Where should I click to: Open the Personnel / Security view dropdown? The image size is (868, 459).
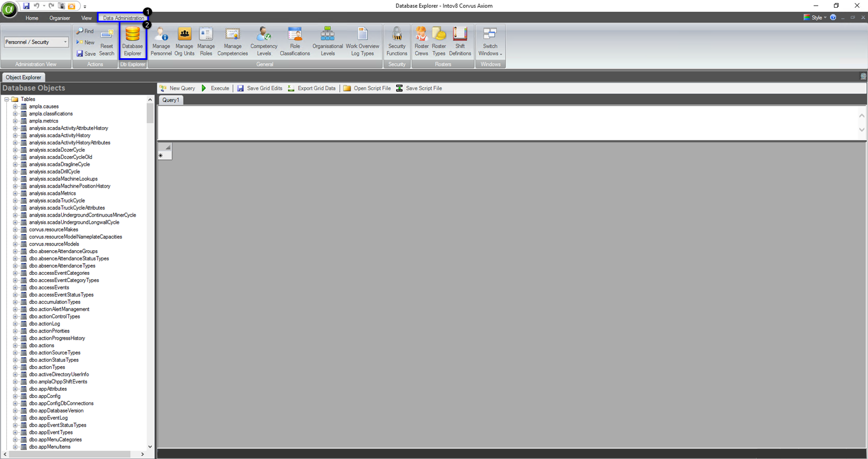click(x=36, y=42)
